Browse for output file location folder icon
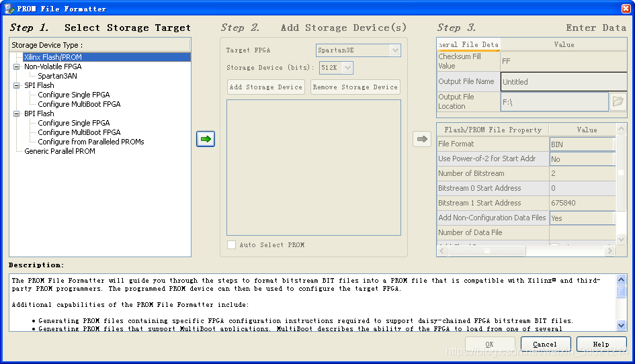Viewport: 635px width, 364px height. pos(618,101)
